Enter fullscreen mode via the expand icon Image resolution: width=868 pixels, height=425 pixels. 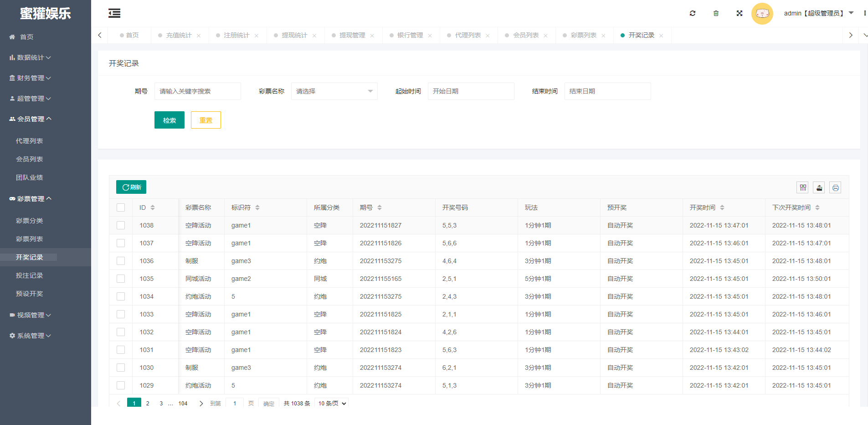(x=740, y=13)
